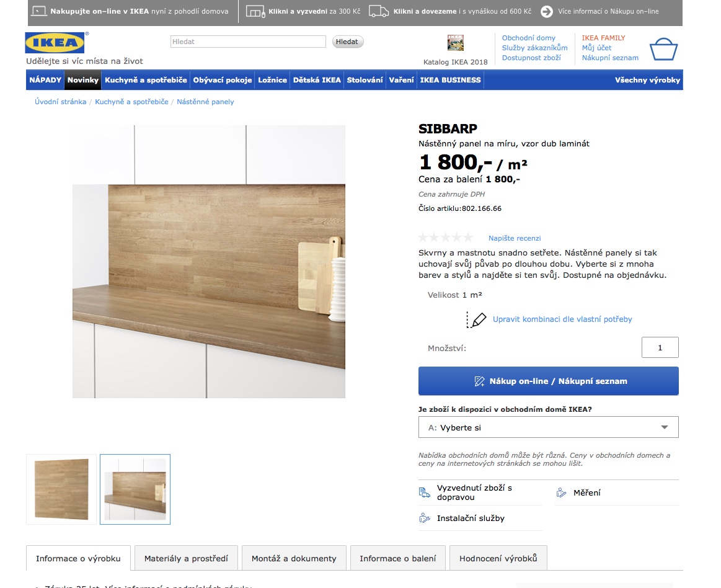Click the laptop icon in top banner

(x=39, y=11)
